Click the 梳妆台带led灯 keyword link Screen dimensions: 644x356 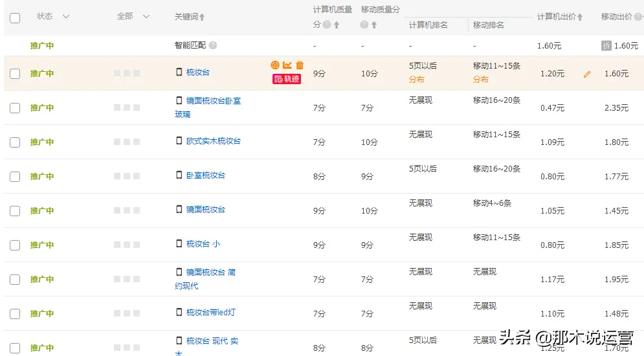point(210,313)
